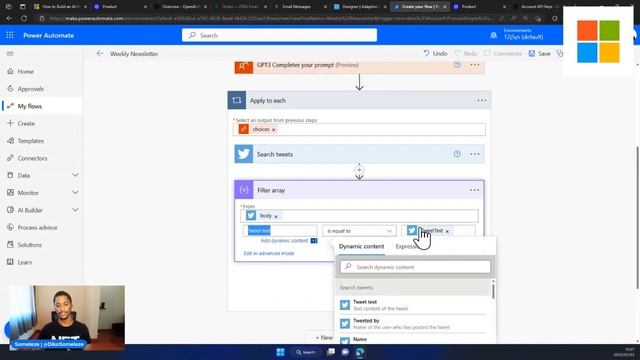Open Apply to each more options menu
This screenshot has height=360, width=640.
[482, 100]
